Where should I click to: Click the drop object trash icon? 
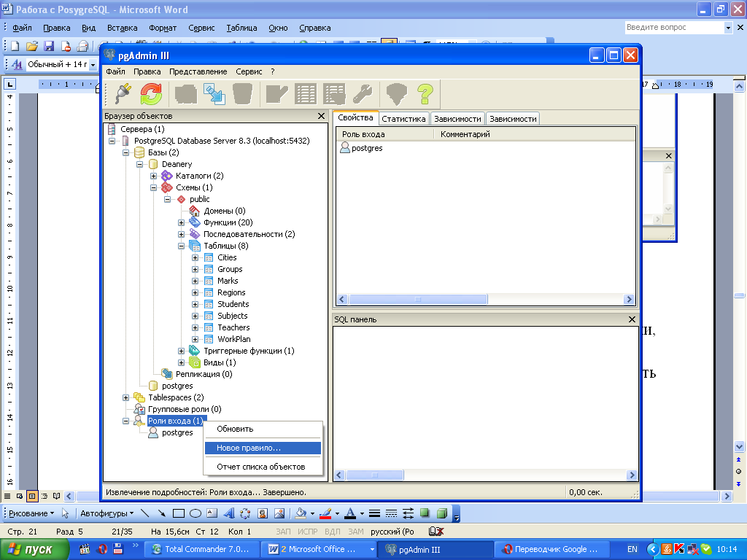[x=242, y=93]
